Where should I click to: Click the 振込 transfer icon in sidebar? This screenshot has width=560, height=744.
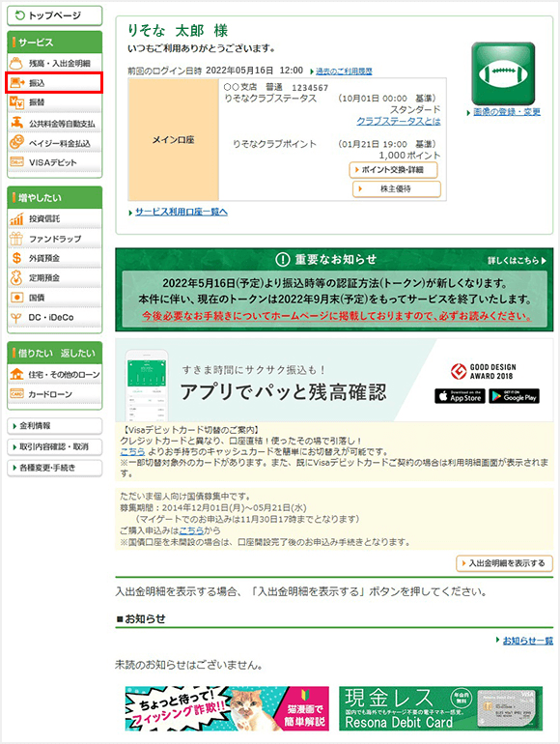(x=17, y=83)
